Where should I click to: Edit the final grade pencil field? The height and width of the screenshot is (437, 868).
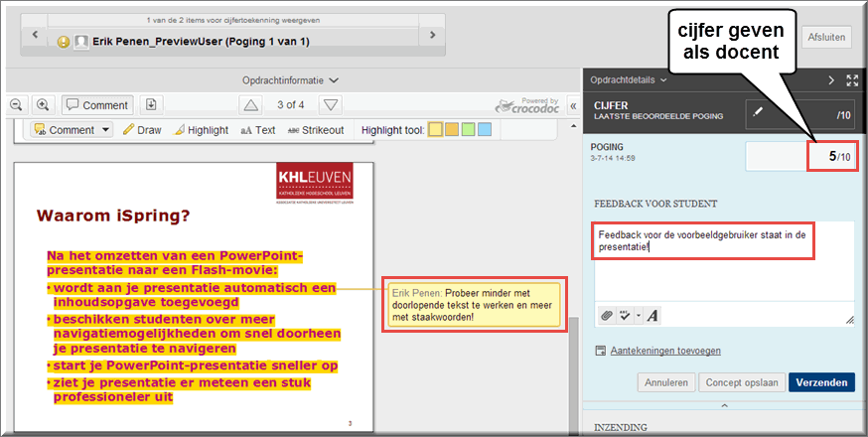pos(800,114)
